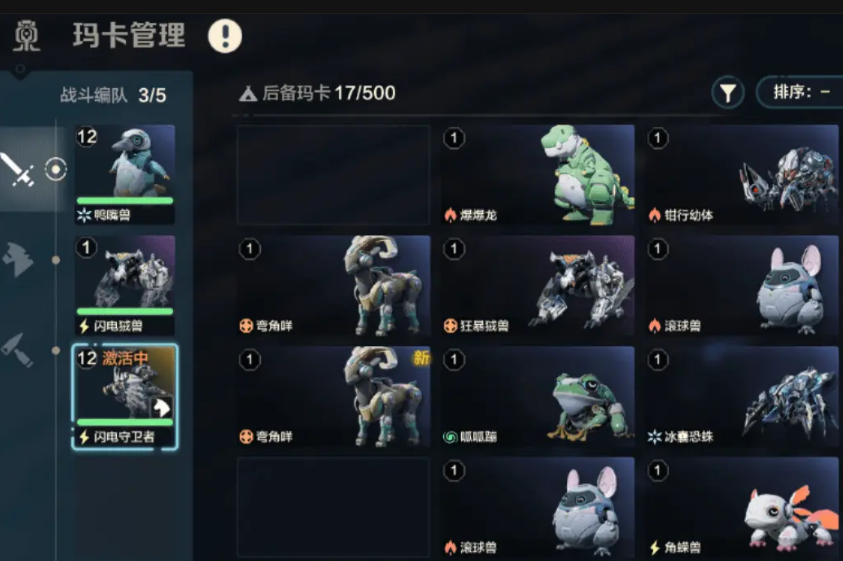
Task: Click the mount badge icon on 闪电守卫者 card
Action: (162, 408)
